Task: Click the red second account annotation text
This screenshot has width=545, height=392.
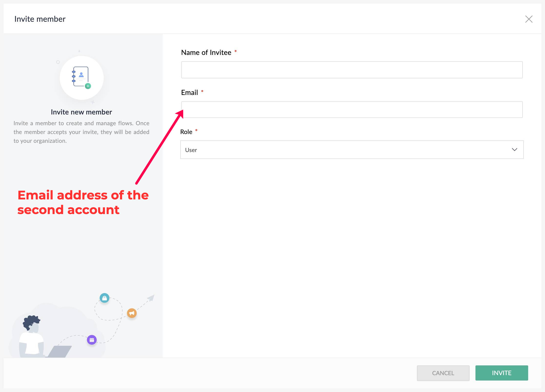Action: 83,202
